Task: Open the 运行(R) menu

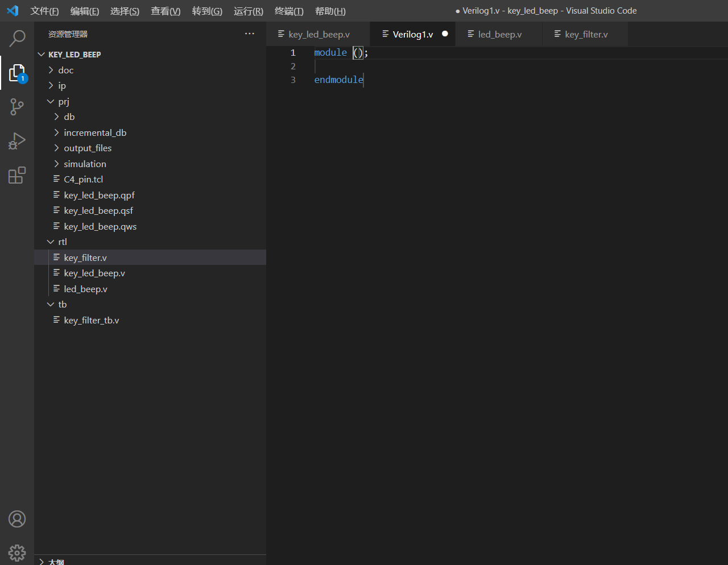Action: (249, 11)
